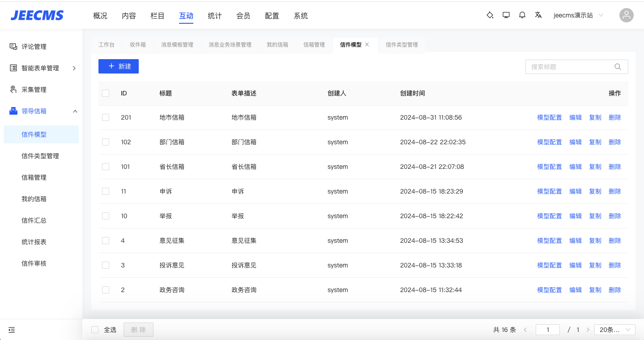Open the 20条 page size dropdown
644x340 pixels.
click(x=614, y=330)
